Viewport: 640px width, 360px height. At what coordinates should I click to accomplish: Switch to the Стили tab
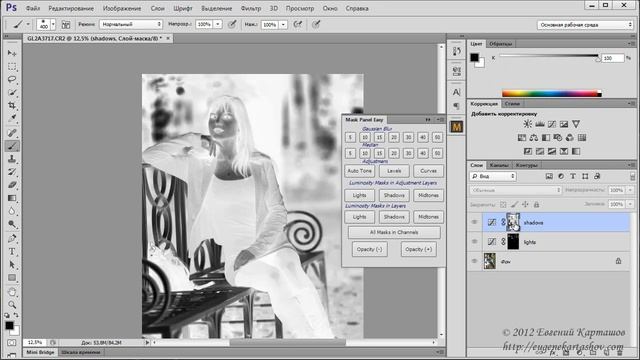(x=512, y=104)
